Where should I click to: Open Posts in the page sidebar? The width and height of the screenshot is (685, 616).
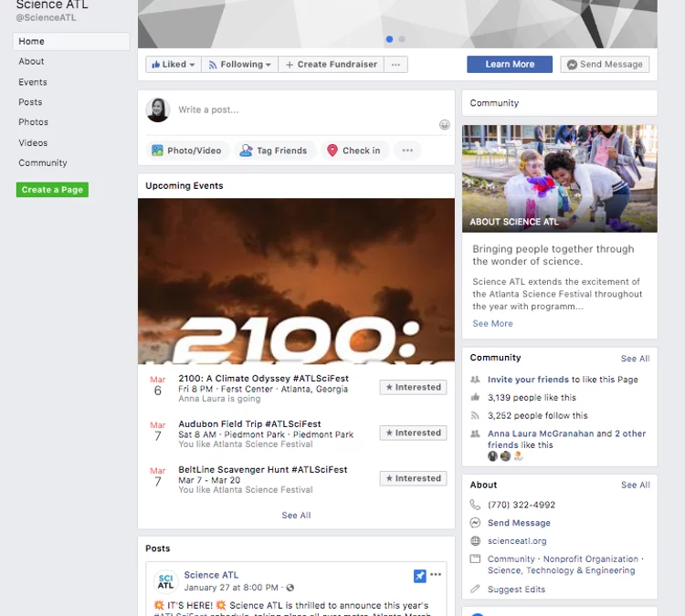(30, 102)
